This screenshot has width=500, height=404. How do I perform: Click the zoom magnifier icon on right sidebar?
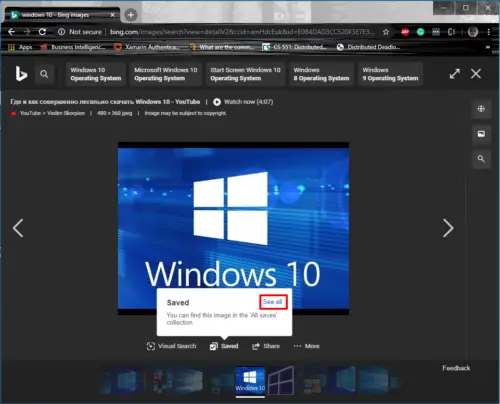point(481,159)
